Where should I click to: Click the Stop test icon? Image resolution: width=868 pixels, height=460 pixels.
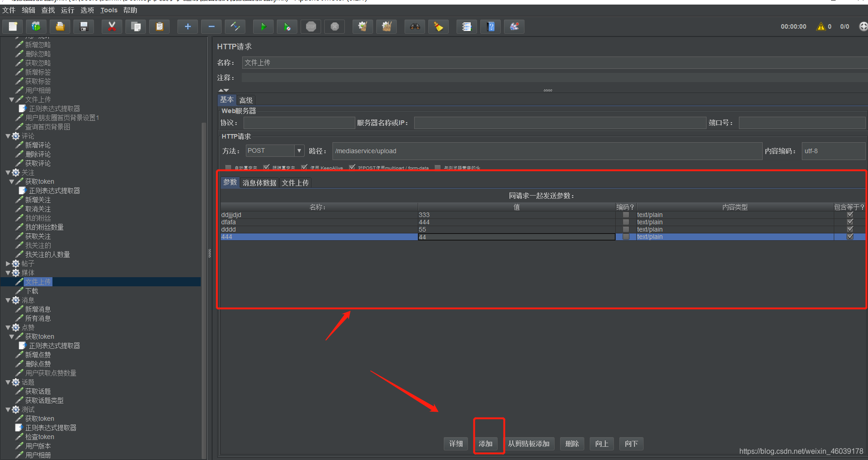311,26
